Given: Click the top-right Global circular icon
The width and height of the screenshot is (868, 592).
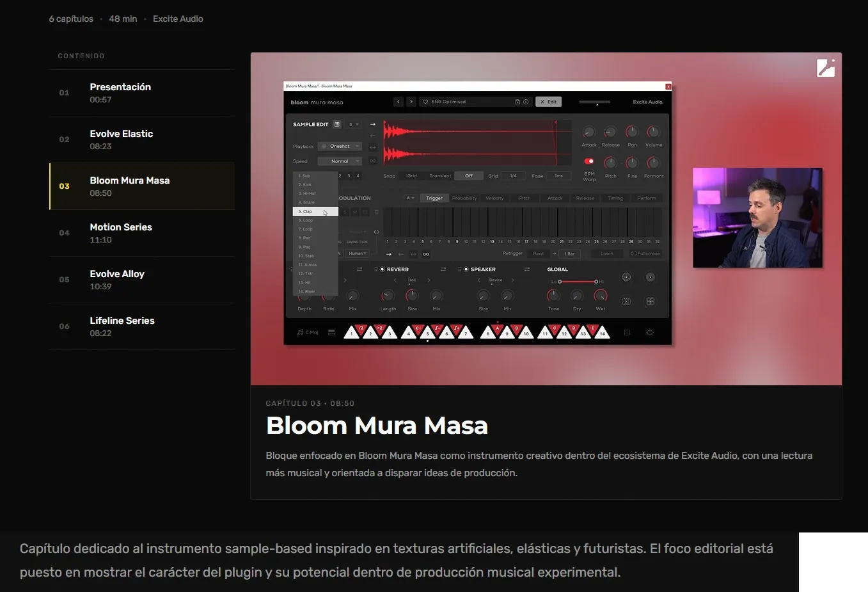Looking at the screenshot, I should click(x=650, y=277).
